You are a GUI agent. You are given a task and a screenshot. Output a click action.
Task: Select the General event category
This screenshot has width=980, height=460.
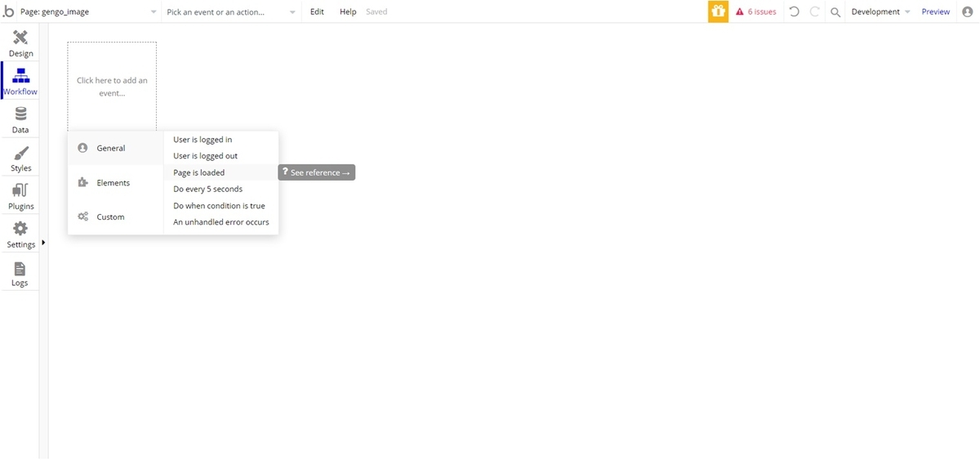point(116,148)
